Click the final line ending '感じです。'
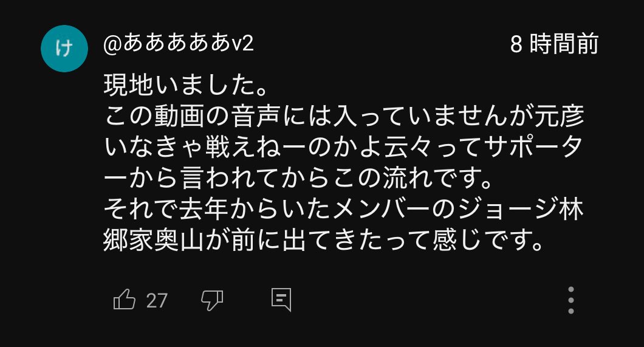 324,239
